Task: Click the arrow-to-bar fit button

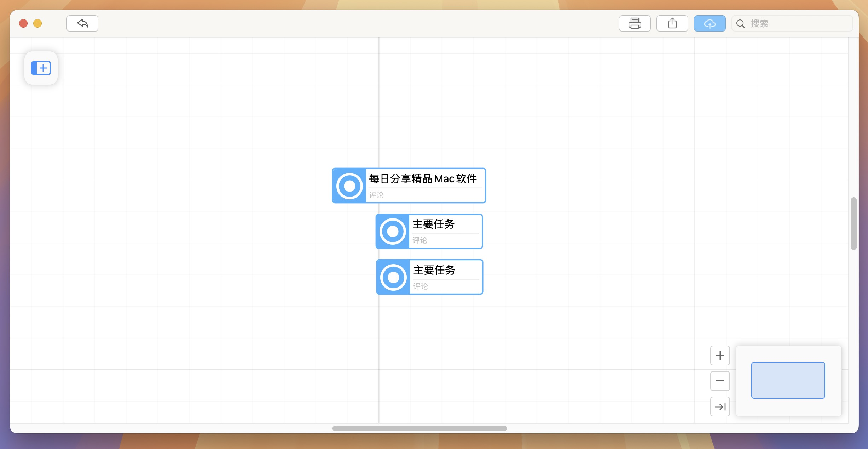Action: coord(720,407)
